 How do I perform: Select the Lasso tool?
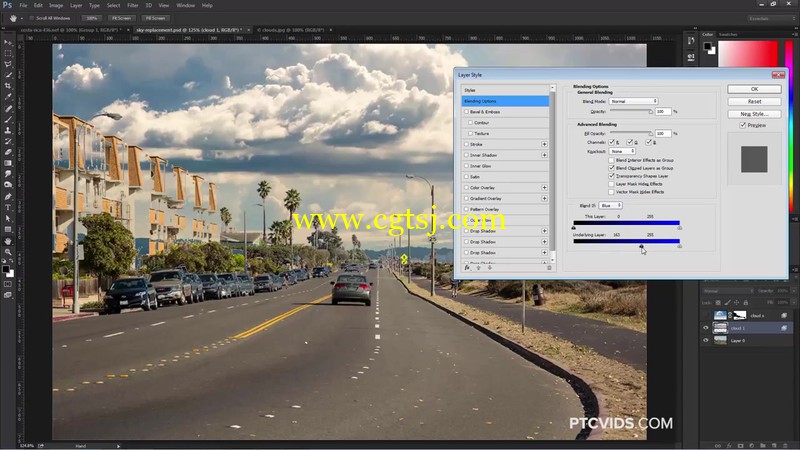tap(8, 64)
